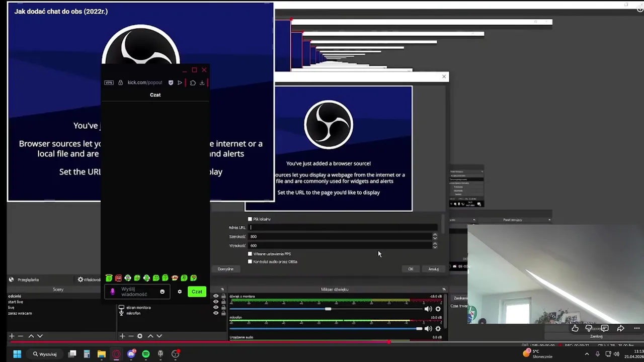Enable the Własne ustawienia FPS checkbox
The width and height of the screenshot is (644, 362).
tap(250, 254)
